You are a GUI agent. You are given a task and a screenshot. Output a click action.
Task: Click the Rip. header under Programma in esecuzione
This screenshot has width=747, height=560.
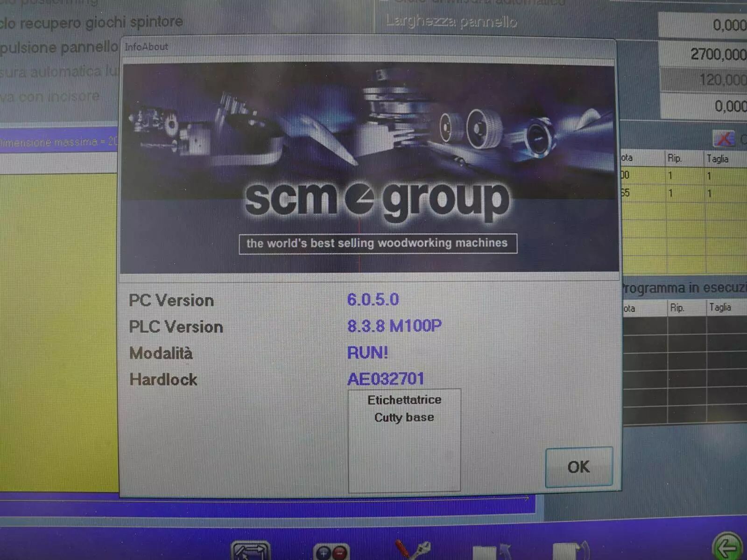686,308
